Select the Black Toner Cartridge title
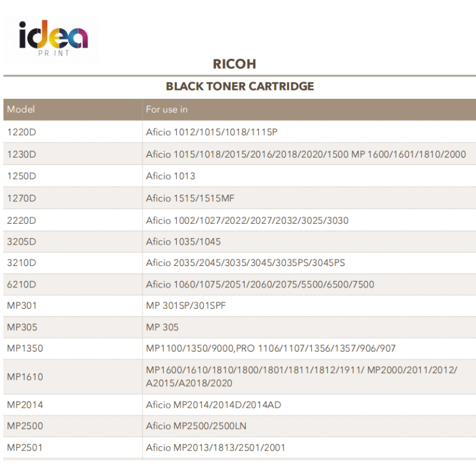476x476 pixels. (x=240, y=86)
